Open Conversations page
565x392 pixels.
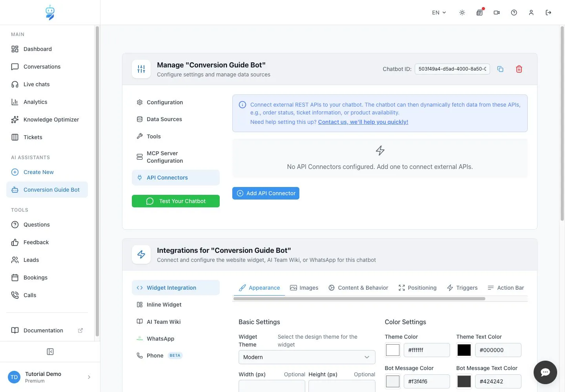47,67
